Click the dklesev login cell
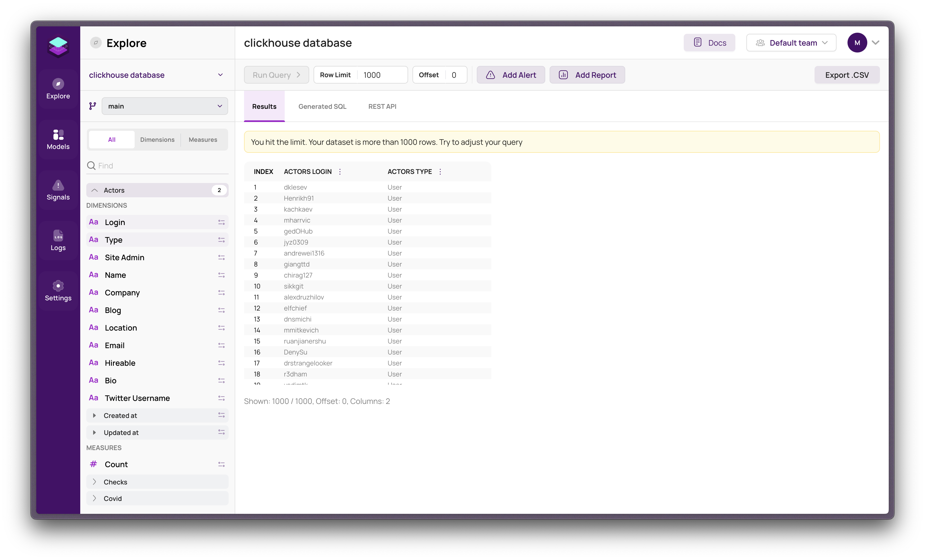Viewport: 925px width, 560px height. [x=295, y=187]
